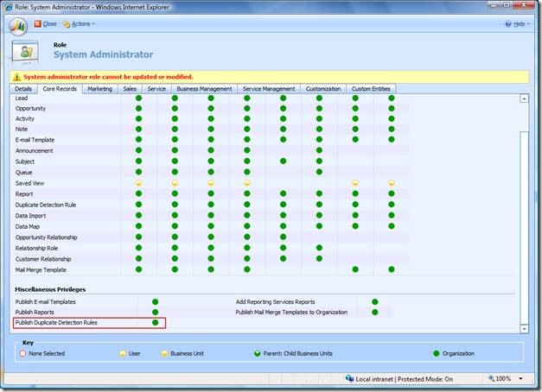
Task: Open the 100% zoom level dropdown
Action: tap(515, 378)
